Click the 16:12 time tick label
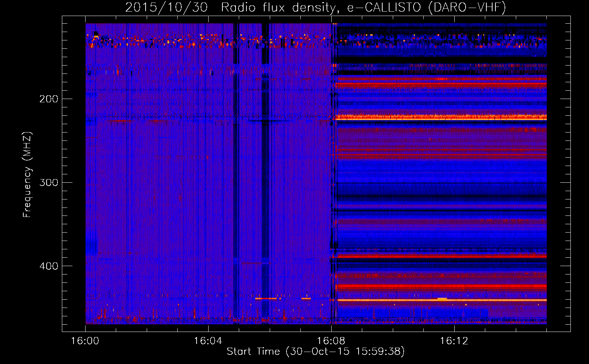Screen dimensions: 589x364 [454, 341]
